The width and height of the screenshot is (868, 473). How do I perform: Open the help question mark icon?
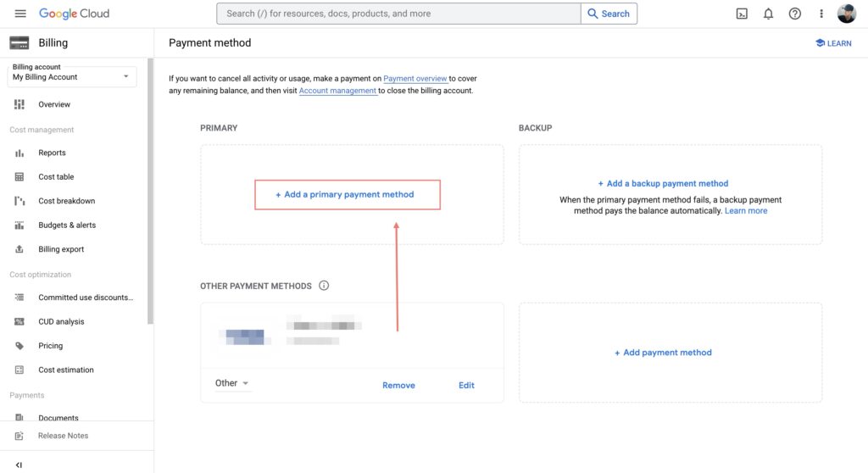point(794,14)
